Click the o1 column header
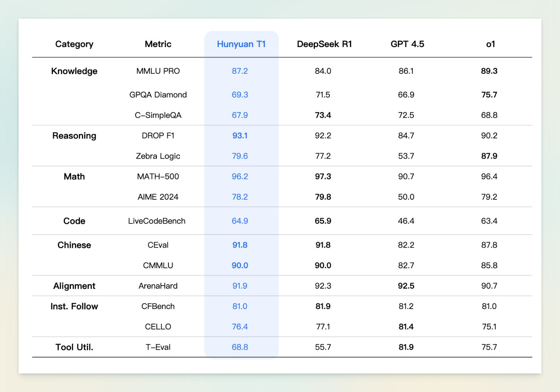The width and height of the screenshot is (560, 392). (490, 44)
